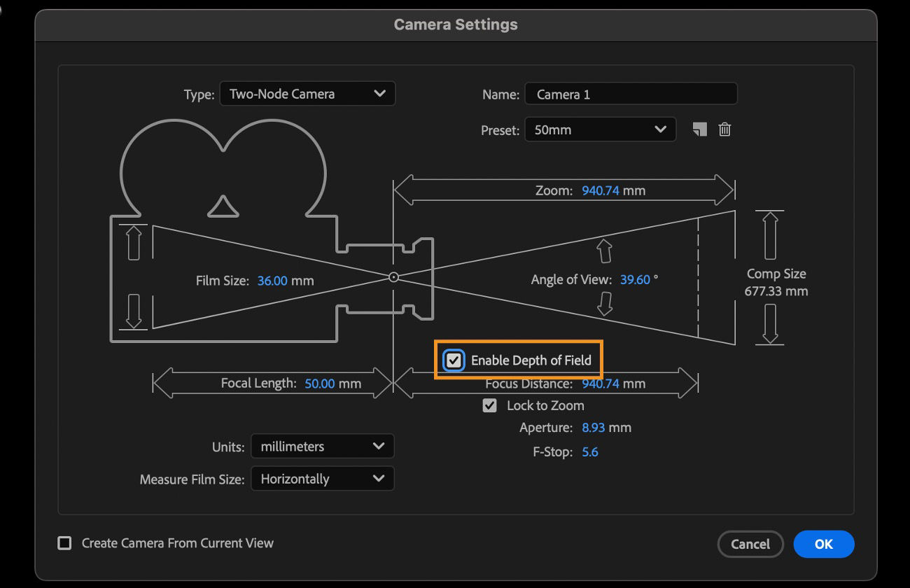Viewport: 910px width, 588px height.
Task: Click the Zoom value 940.74
Action: point(601,190)
